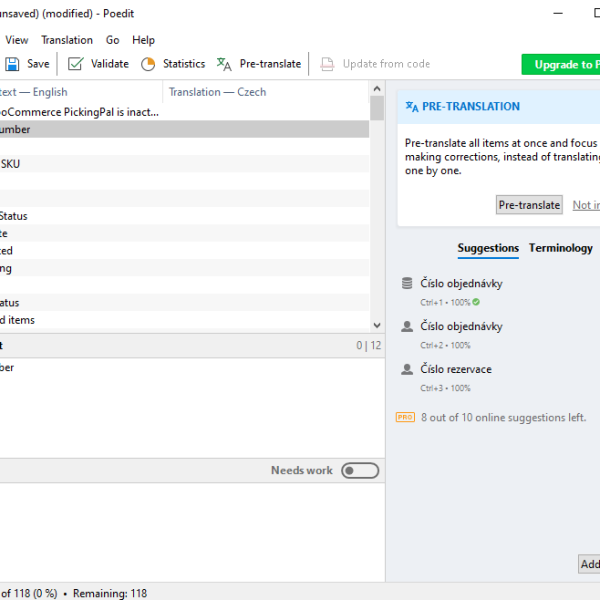
Task: Toggle the Needs work switch
Action: coord(360,471)
